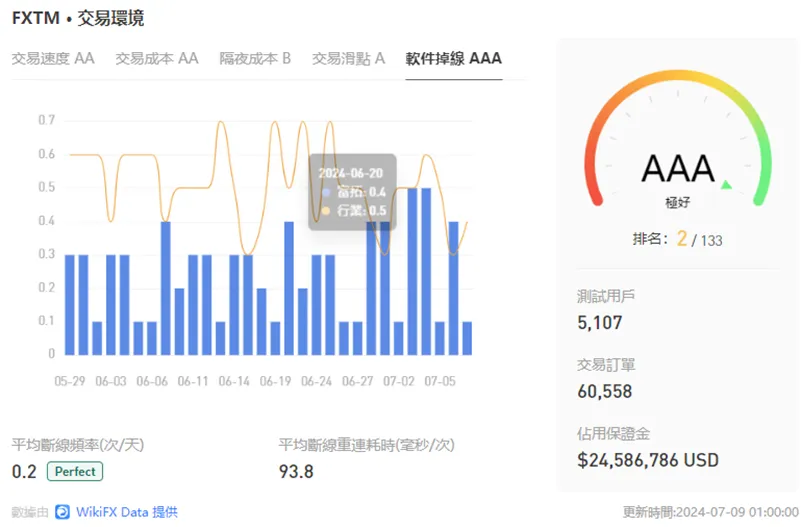Click the 06-14 date axis label
This screenshot has height=527, width=801.
(x=234, y=381)
